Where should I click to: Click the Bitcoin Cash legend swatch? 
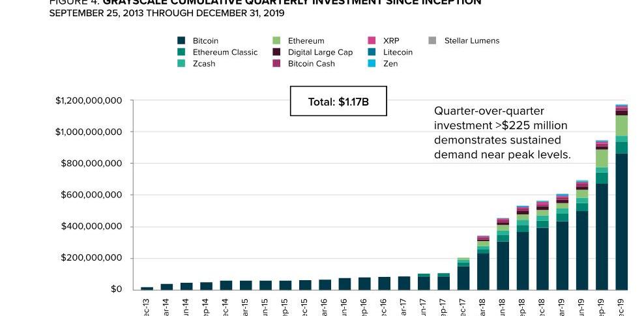(x=276, y=64)
